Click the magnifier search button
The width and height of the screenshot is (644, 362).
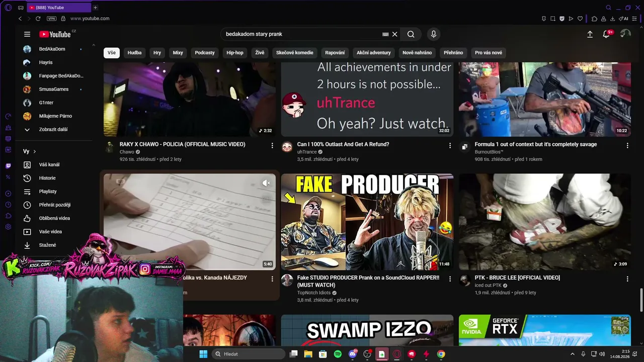(x=411, y=34)
